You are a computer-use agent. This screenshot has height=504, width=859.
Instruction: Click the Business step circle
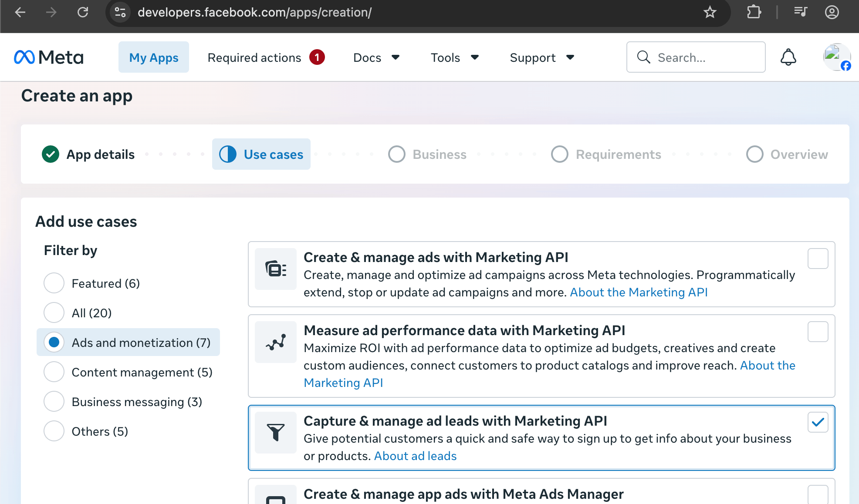coord(397,154)
